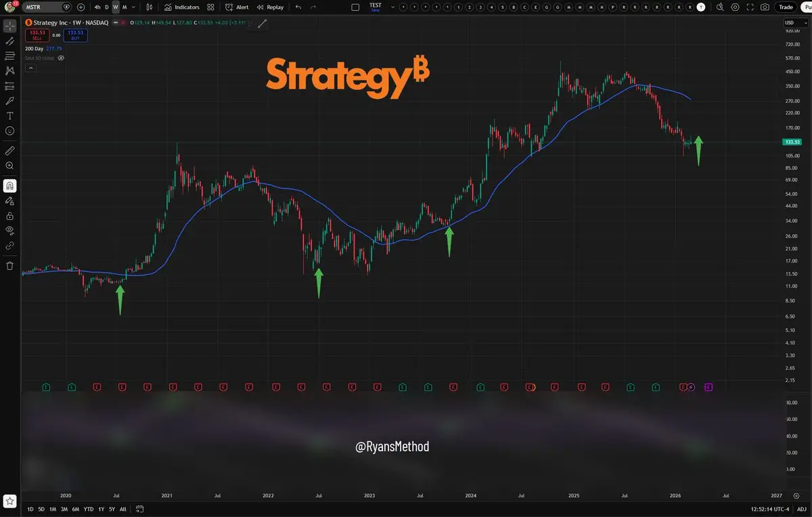Click the MSTR symbol search field

coord(47,7)
